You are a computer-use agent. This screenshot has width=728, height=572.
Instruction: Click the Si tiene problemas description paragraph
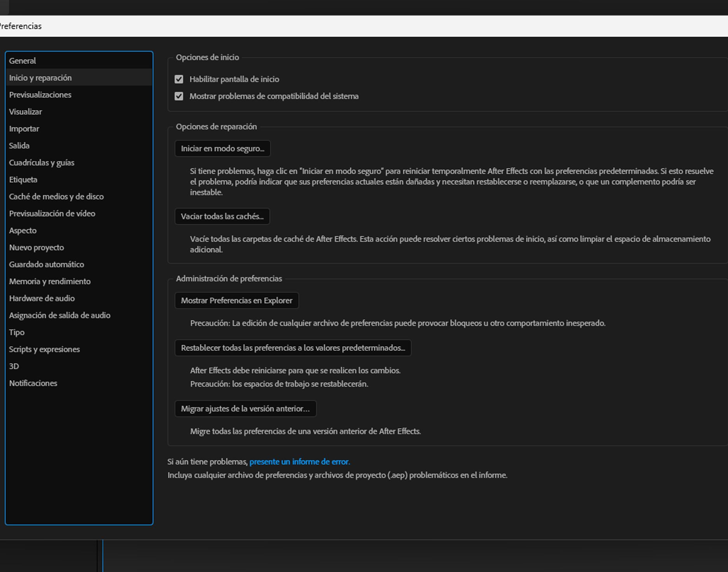(452, 182)
